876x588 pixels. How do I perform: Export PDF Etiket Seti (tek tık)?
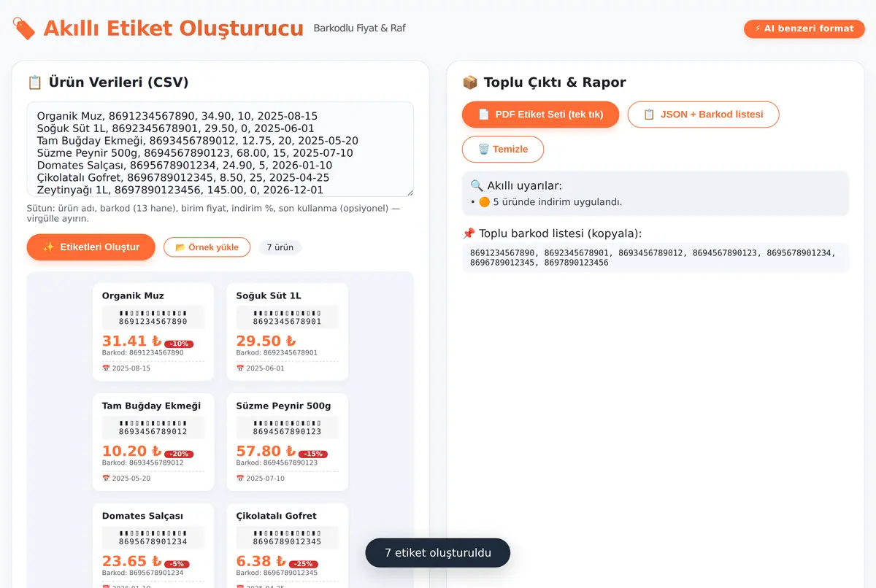[x=541, y=115]
